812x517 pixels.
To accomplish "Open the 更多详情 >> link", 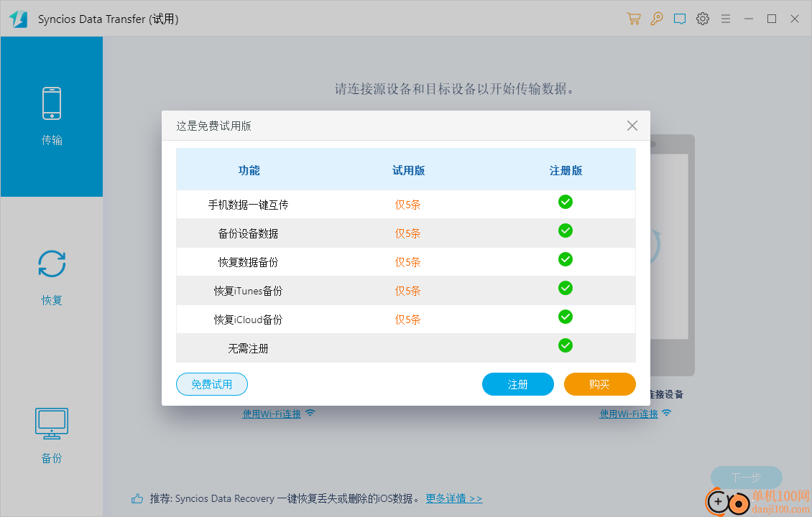I will coord(453,498).
